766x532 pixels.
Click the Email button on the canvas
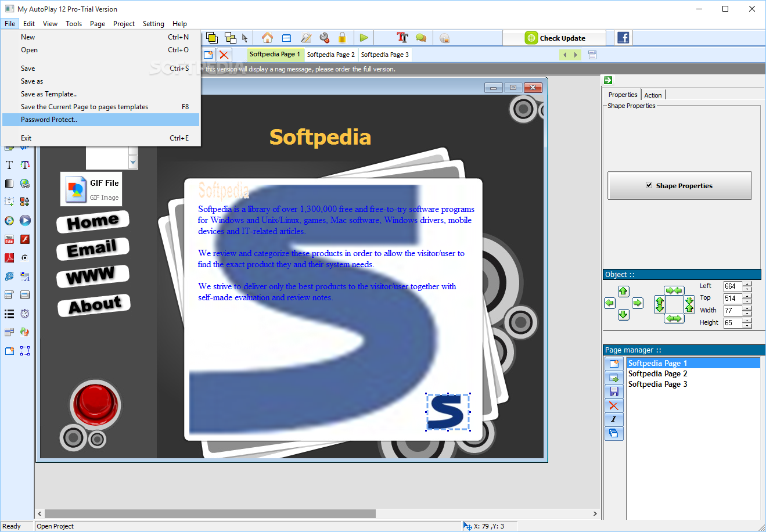[x=93, y=249]
